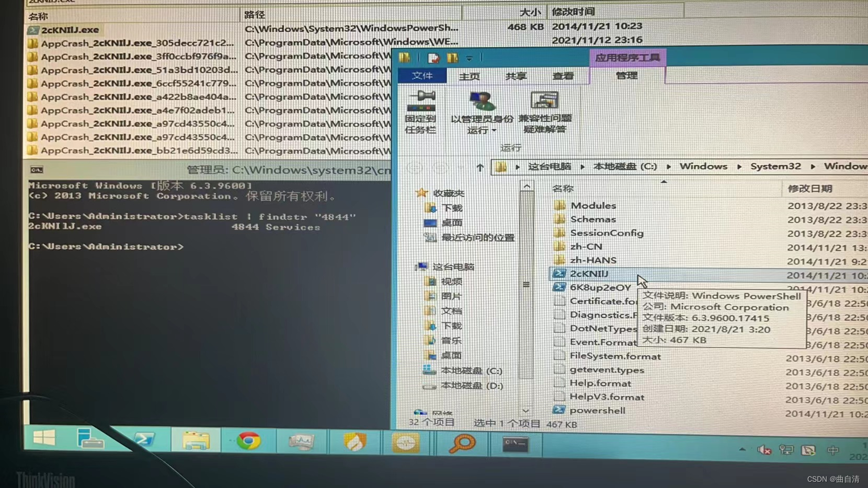Viewport: 868px width, 488px height.
Task: Open the magnifier search tool on taskbar
Action: click(x=462, y=444)
